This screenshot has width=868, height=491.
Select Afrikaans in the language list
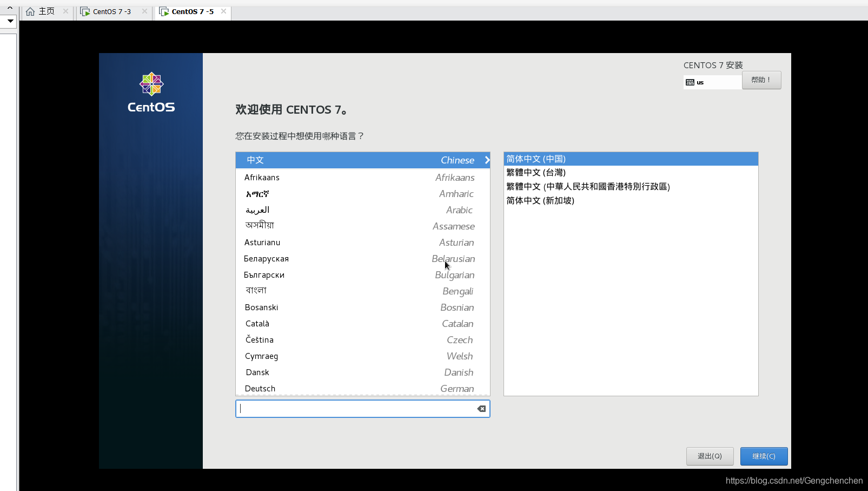click(x=363, y=178)
